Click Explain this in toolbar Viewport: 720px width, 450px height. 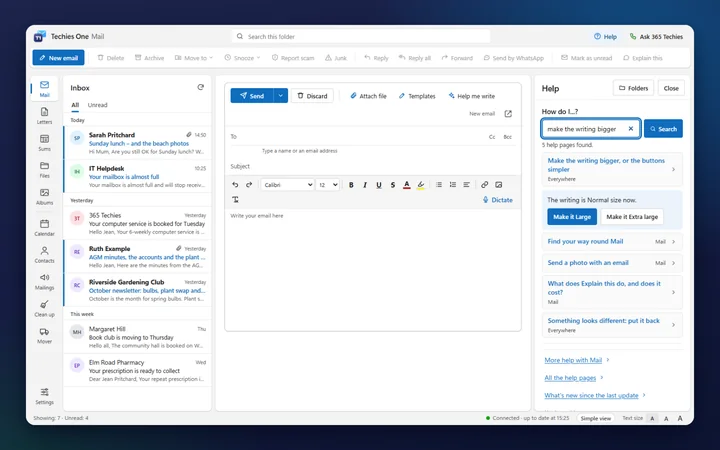tap(642, 58)
